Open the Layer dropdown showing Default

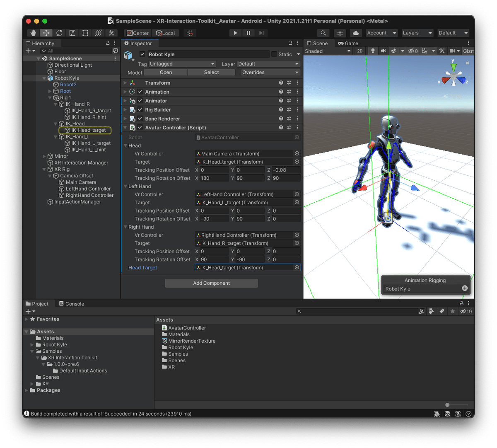pos(269,64)
